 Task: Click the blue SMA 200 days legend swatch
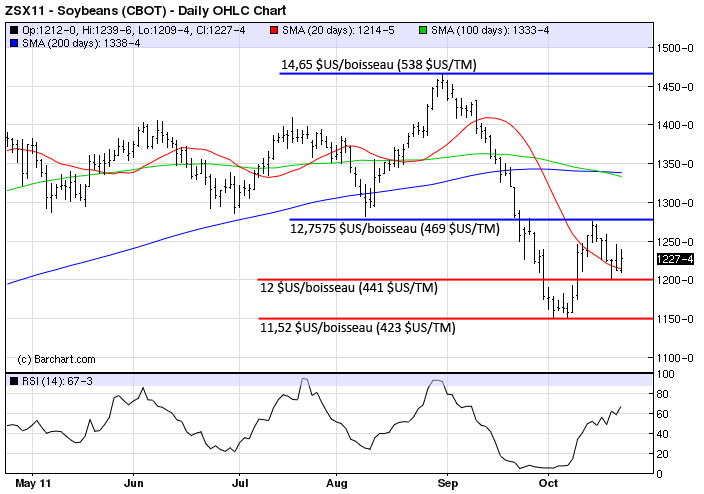pyautogui.click(x=13, y=44)
